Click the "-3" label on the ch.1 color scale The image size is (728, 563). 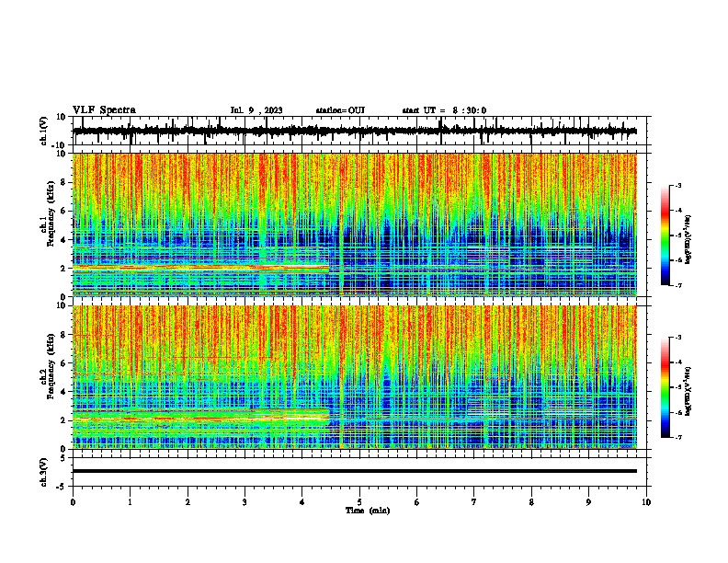(x=678, y=186)
